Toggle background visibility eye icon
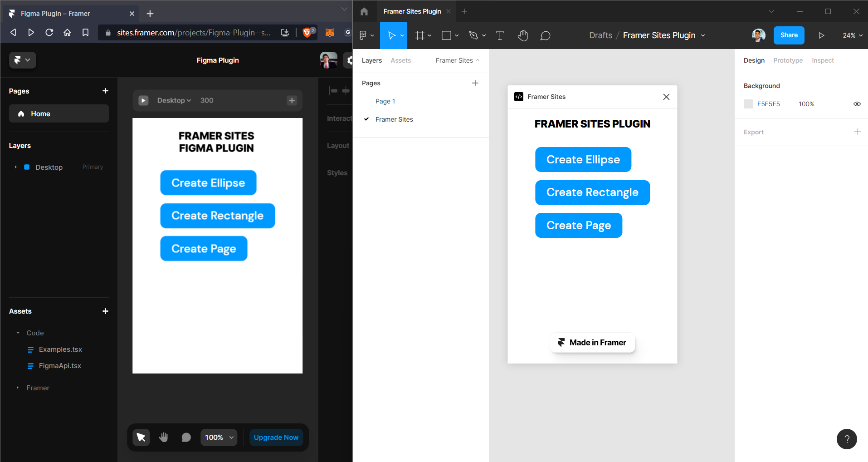868x462 pixels. point(857,104)
